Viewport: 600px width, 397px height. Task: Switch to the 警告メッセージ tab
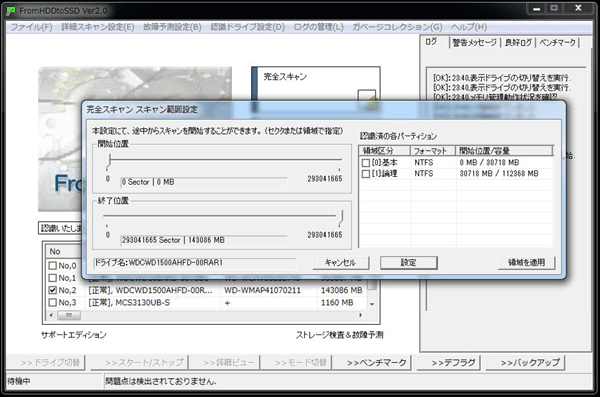coord(474,42)
